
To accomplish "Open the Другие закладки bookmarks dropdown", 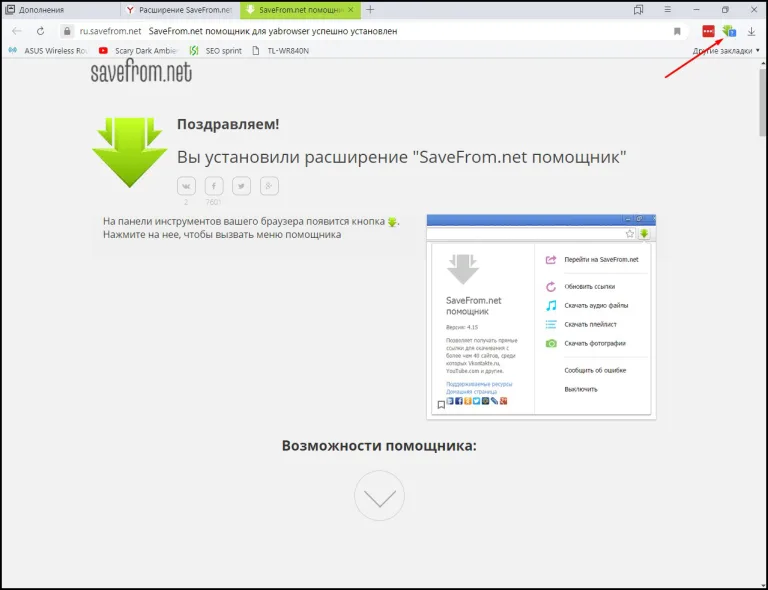I will point(726,50).
